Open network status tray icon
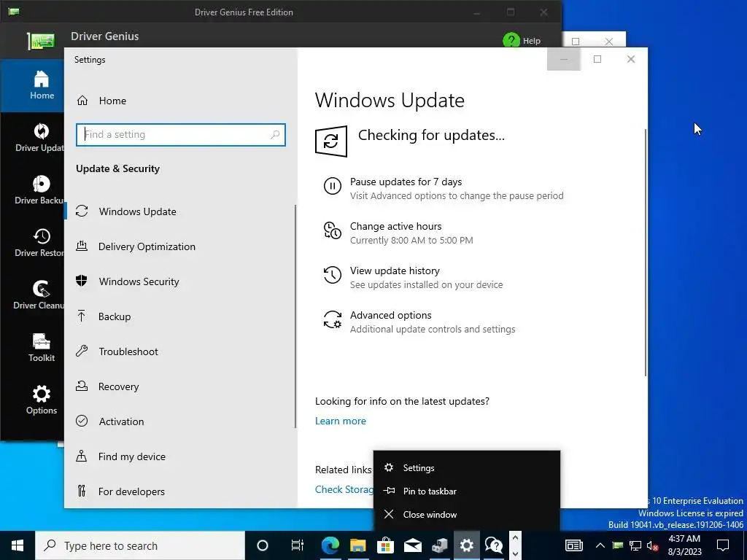 click(x=635, y=545)
